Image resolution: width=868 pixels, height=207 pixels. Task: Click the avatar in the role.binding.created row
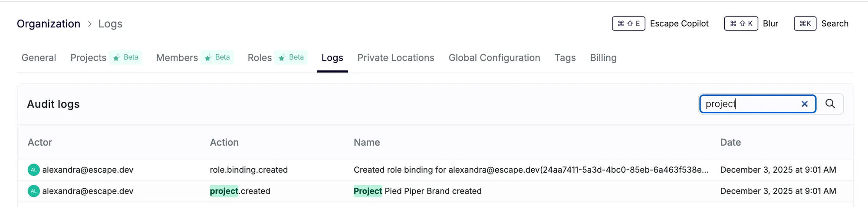pos(33,170)
